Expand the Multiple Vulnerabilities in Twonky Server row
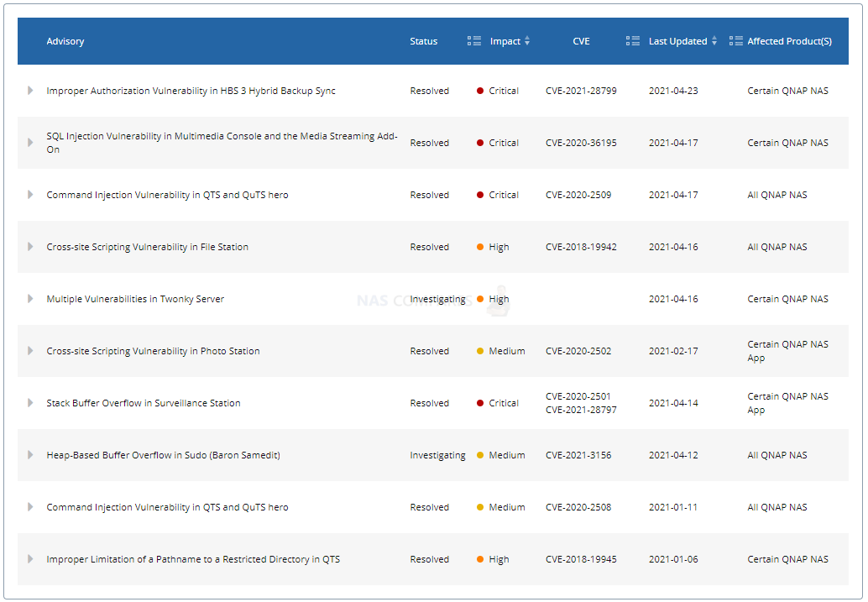 click(30, 299)
